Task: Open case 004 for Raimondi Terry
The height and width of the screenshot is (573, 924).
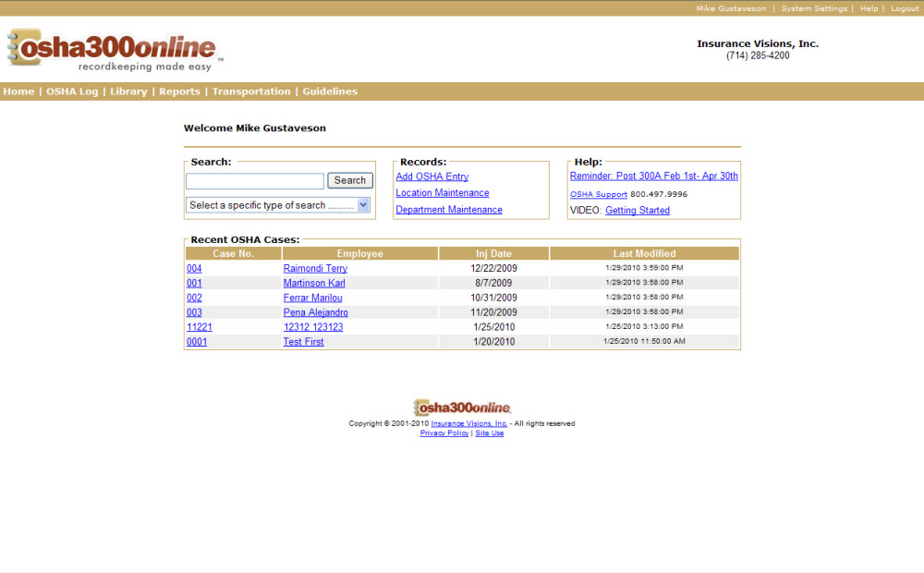Action: click(194, 268)
